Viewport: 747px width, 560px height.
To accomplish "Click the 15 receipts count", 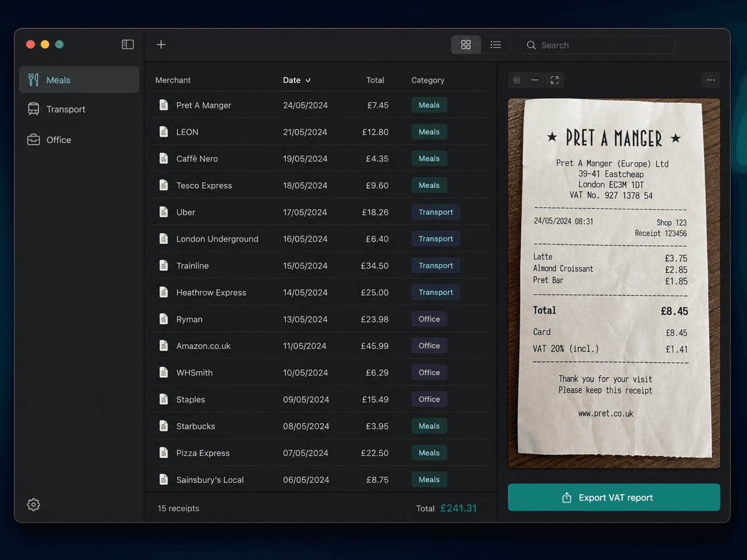I will point(178,508).
